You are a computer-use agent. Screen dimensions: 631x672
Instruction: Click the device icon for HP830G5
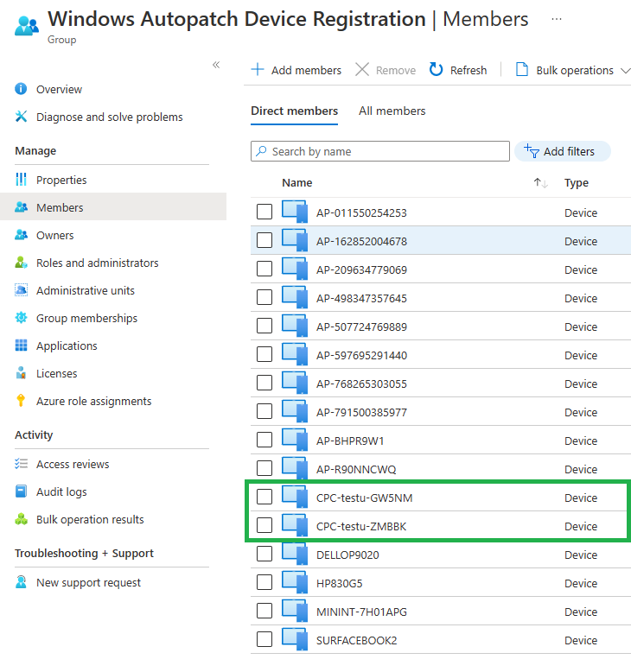[295, 582]
